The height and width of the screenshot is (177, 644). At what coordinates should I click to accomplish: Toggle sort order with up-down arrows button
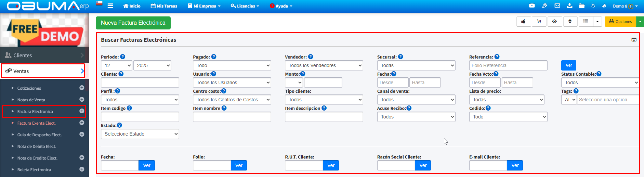570,22
